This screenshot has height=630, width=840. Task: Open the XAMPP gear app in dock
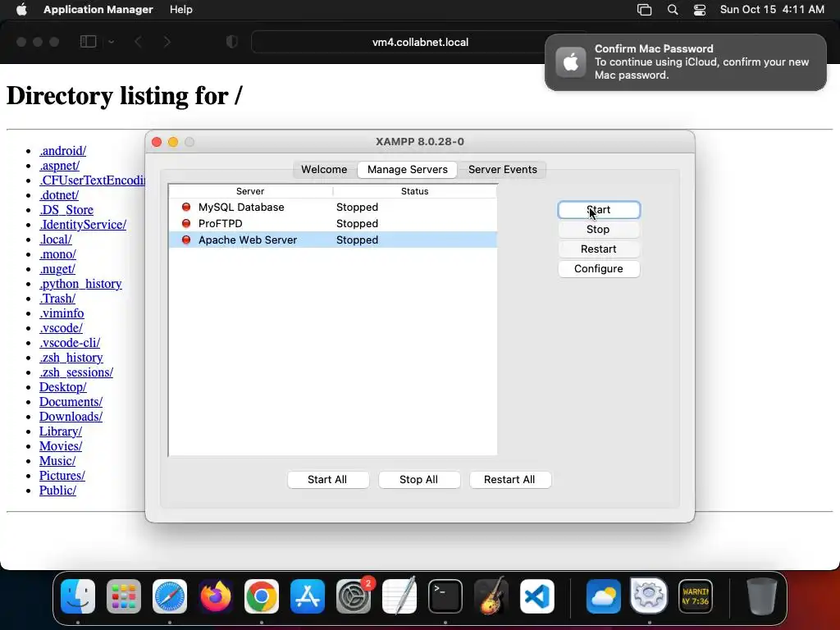pos(650,596)
